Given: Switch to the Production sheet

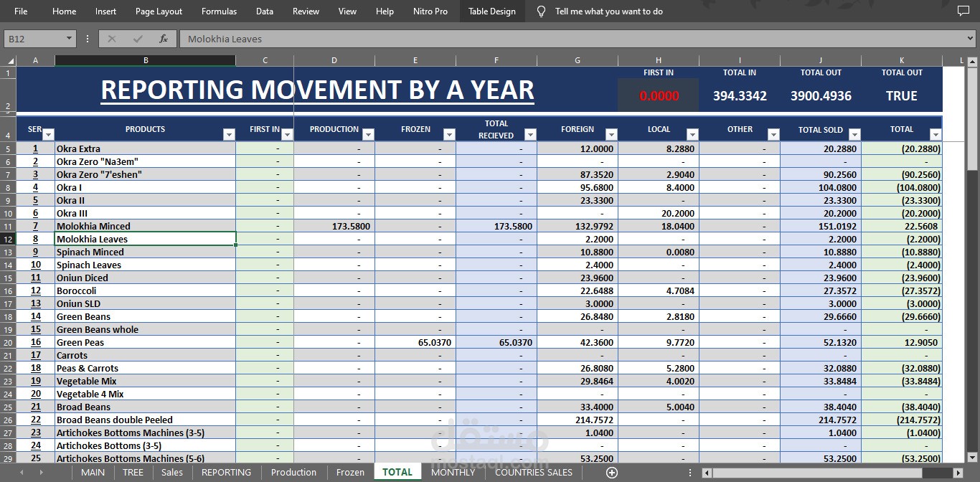Looking at the screenshot, I should [x=293, y=472].
